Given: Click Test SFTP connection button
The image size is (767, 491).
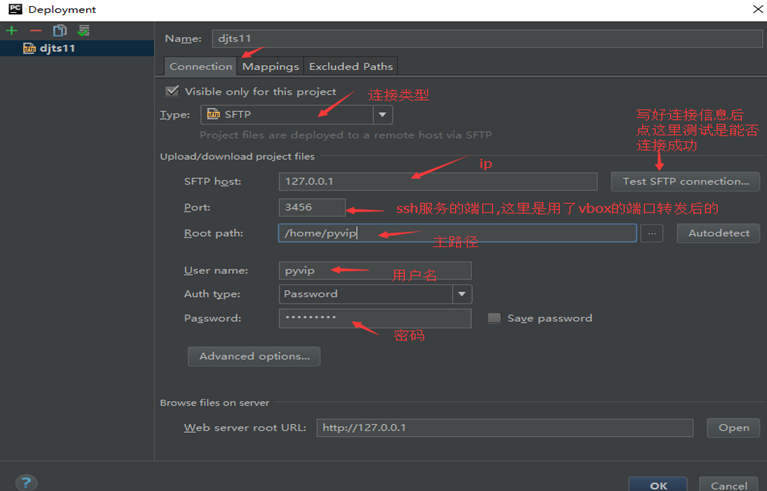Looking at the screenshot, I should 685,181.
